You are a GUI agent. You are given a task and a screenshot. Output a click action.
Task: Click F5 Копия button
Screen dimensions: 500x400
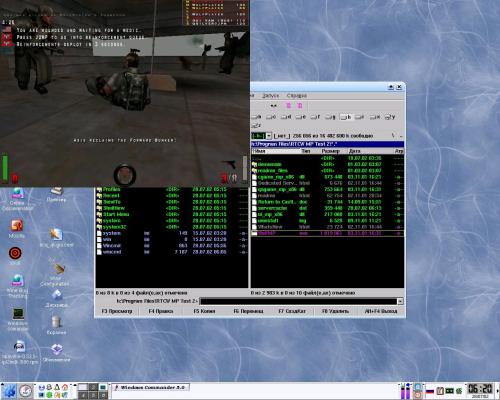tap(204, 311)
